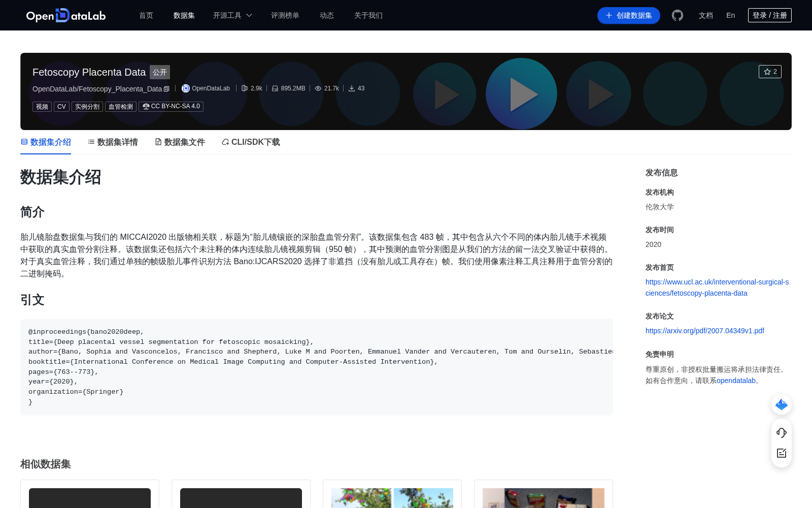Switch language with the En link
812x508 pixels.
(731, 15)
